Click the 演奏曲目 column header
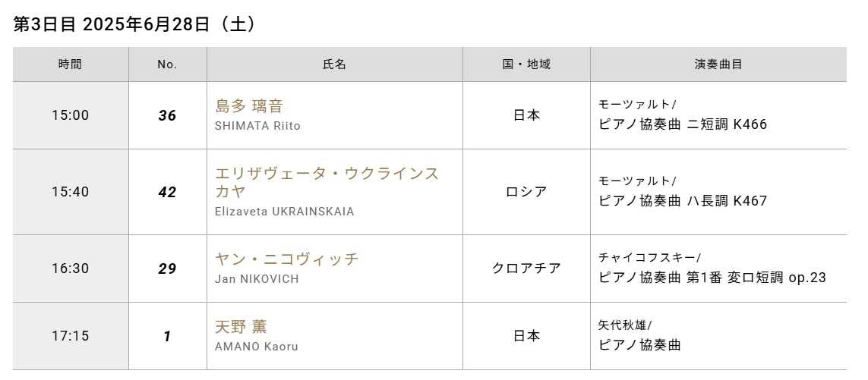This screenshot has width=868, height=380. pos(718,64)
